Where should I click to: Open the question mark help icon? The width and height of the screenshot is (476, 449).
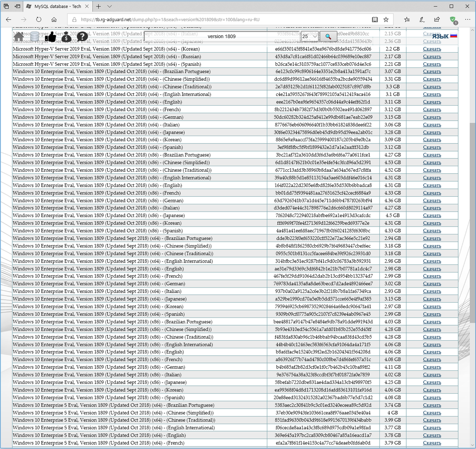click(x=82, y=37)
